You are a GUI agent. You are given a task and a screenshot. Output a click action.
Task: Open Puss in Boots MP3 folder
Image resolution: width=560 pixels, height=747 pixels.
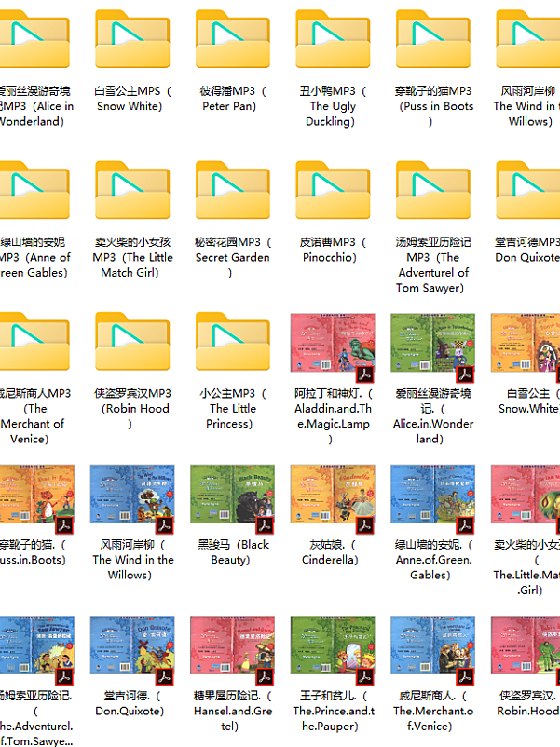coord(432,41)
